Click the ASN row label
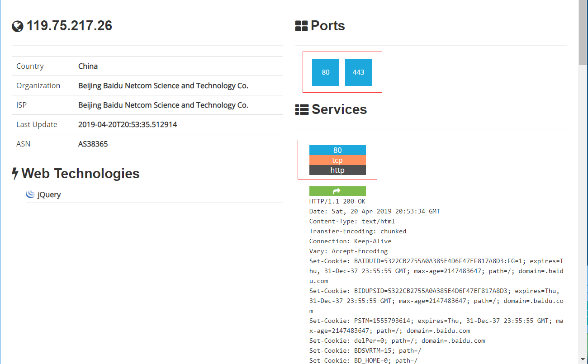588x364 pixels. [23, 144]
